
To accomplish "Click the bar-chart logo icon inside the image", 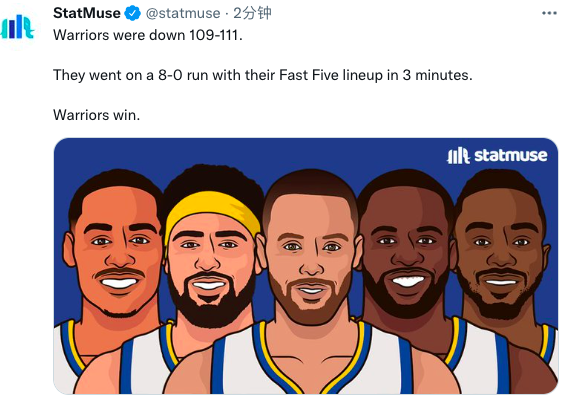I will click(x=458, y=156).
